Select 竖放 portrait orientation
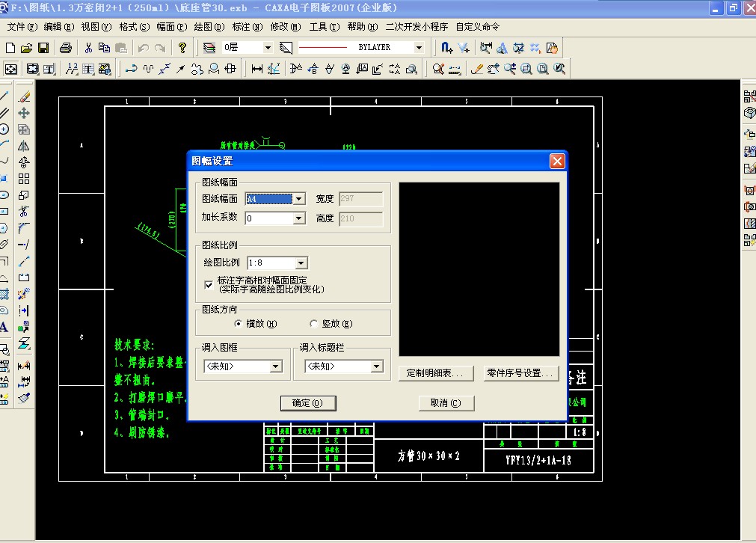The height and width of the screenshot is (543, 756). coord(313,324)
